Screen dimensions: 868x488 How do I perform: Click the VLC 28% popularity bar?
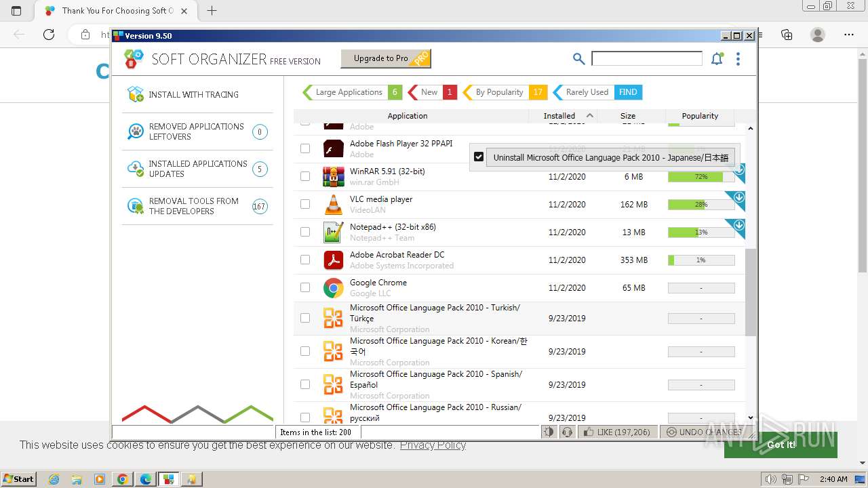[701, 204]
